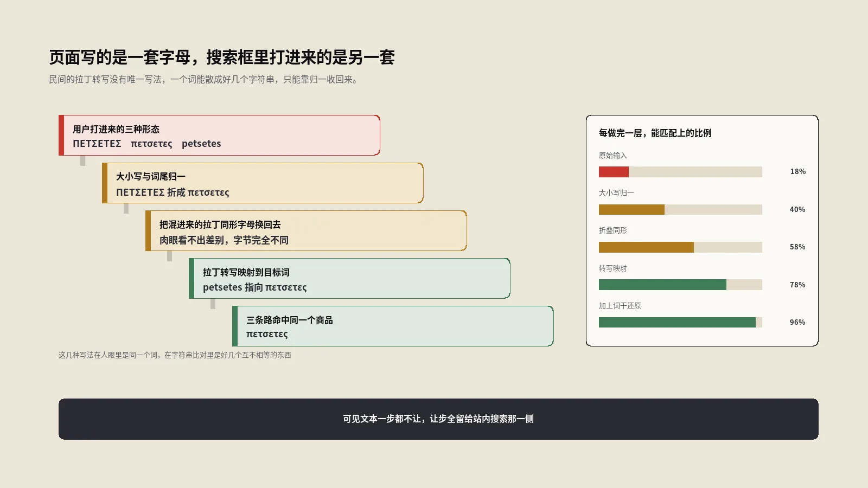
Task: Click the label 加上词干还原
Action: [x=620, y=306]
